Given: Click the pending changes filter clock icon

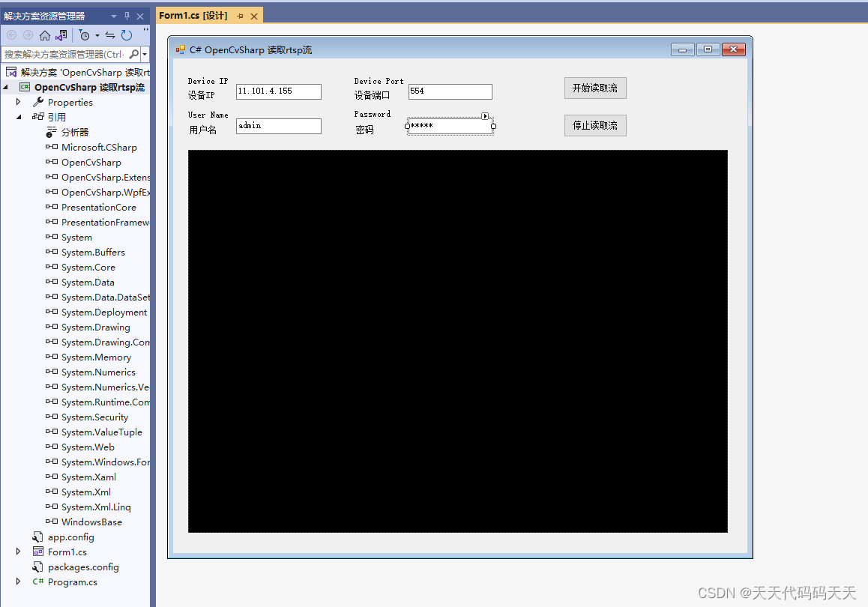Looking at the screenshot, I should pos(84,35).
